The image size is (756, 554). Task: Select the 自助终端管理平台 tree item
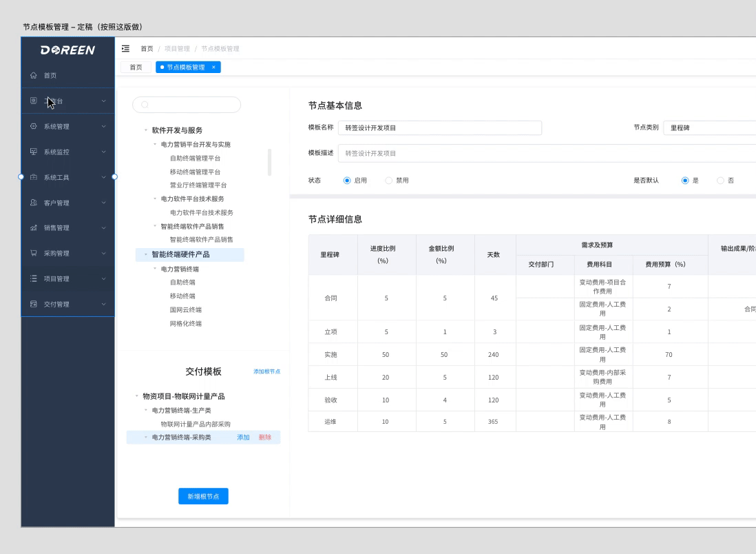(x=195, y=158)
